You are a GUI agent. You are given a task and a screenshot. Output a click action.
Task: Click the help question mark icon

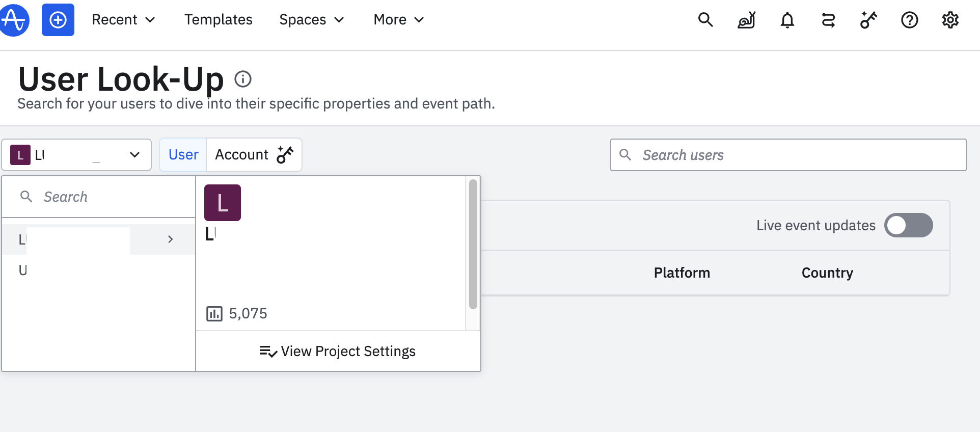(x=909, y=20)
